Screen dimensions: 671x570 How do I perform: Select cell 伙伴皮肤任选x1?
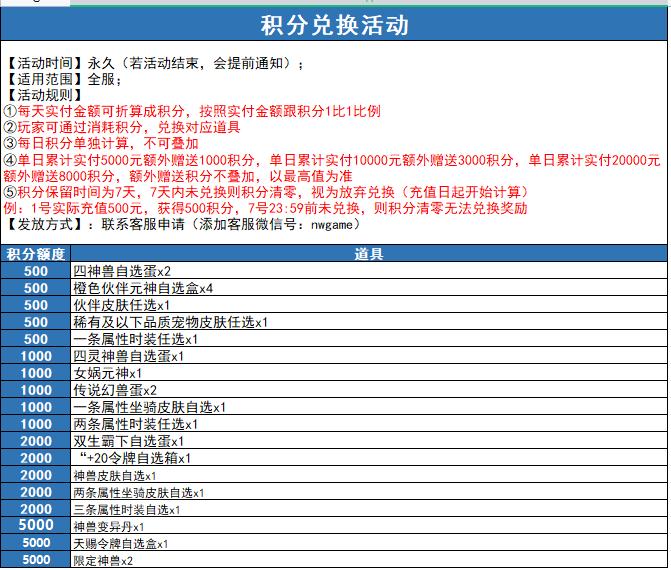pos(369,305)
